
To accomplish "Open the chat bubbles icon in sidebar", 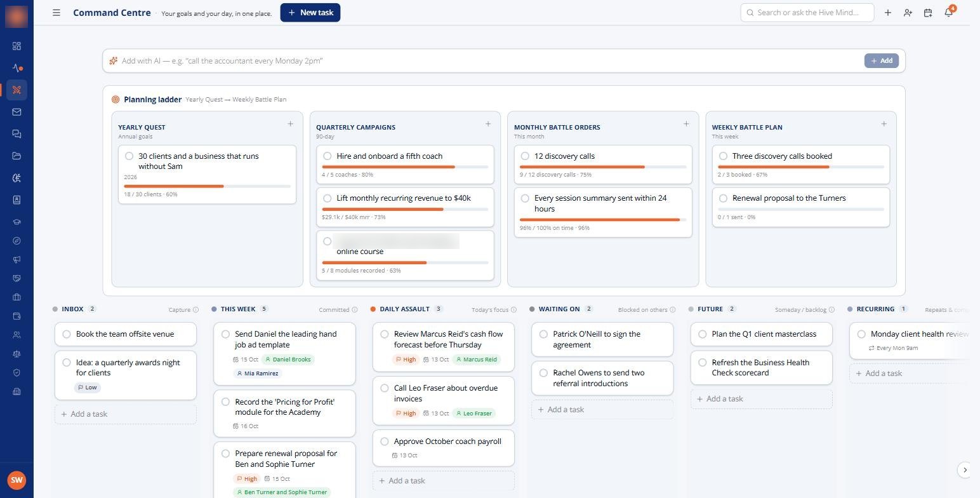I will [x=17, y=134].
